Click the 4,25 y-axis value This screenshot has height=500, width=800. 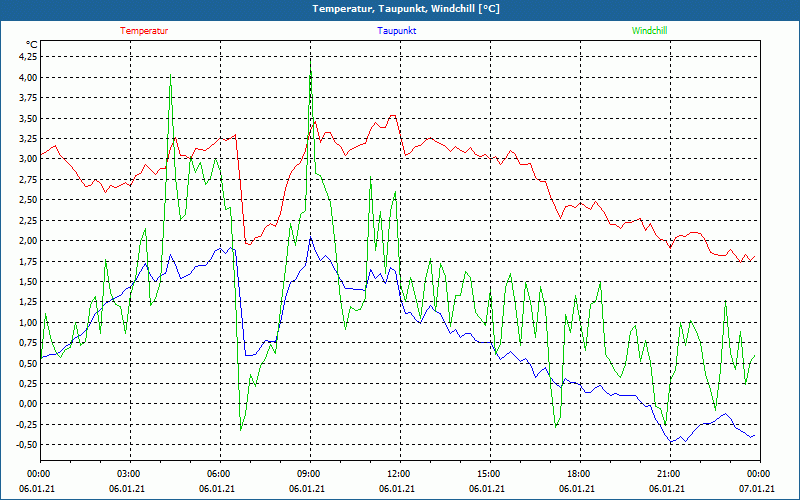point(27,56)
